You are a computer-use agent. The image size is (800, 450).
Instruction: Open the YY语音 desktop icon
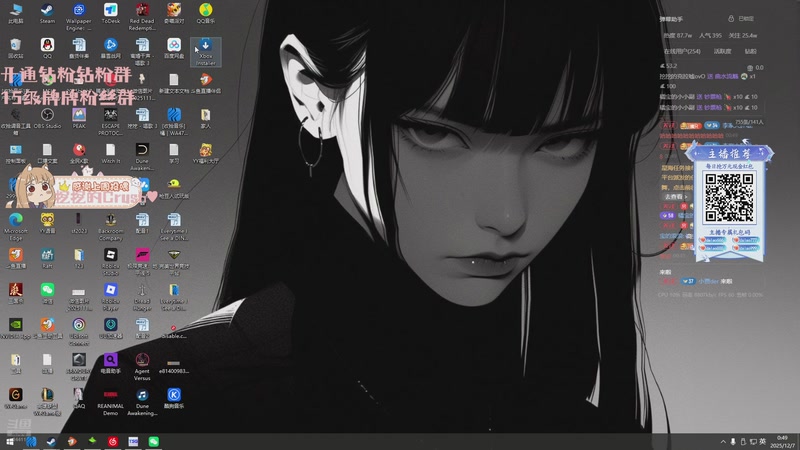[47, 223]
